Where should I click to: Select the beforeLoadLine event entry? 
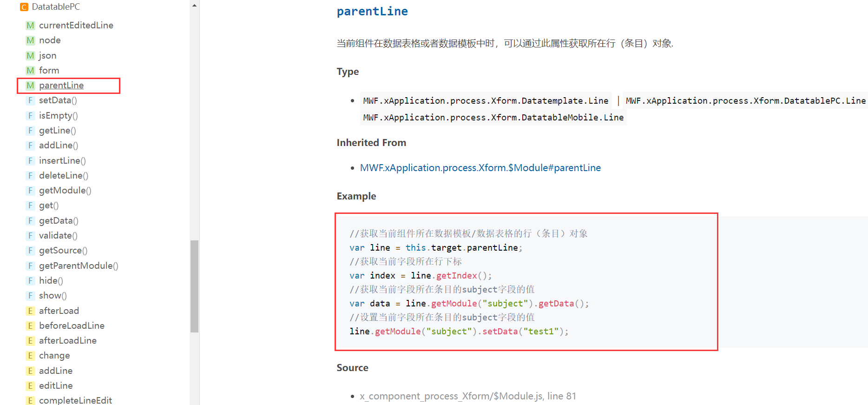point(72,326)
